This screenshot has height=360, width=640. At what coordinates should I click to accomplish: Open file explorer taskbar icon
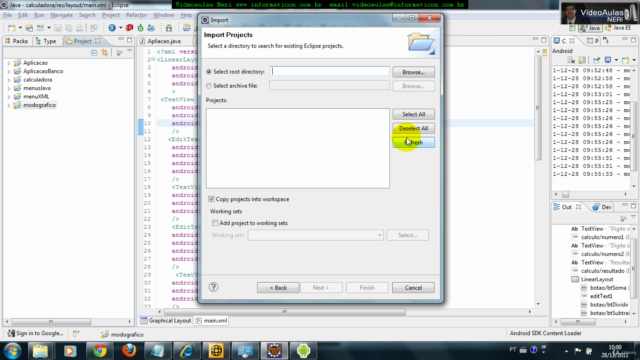point(40,351)
